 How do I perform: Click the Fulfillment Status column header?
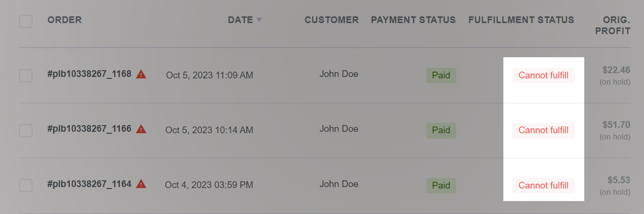521,20
